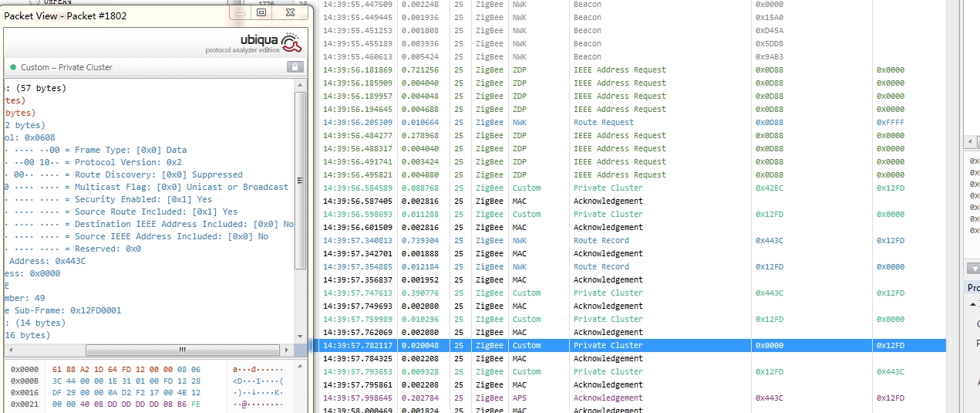The height and width of the screenshot is (413, 980).
Task: Select the Beacon packet at 14:39:55.451253
Action: pyautogui.click(x=633, y=30)
